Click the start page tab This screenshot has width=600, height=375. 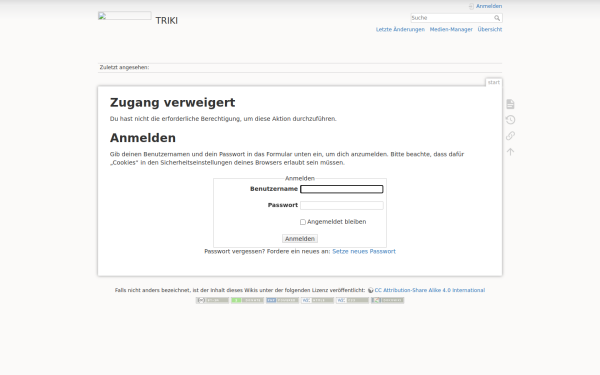pyautogui.click(x=494, y=82)
